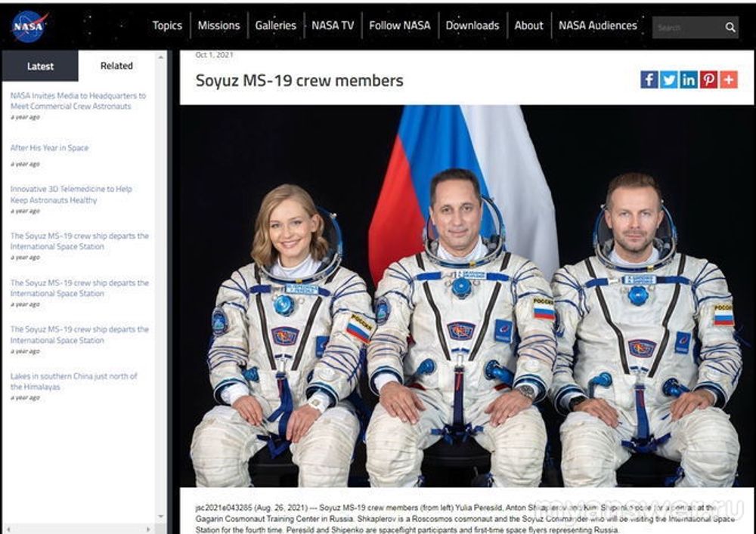Open the Follow NASA menu
The width and height of the screenshot is (756, 534).
pos(399,26)
